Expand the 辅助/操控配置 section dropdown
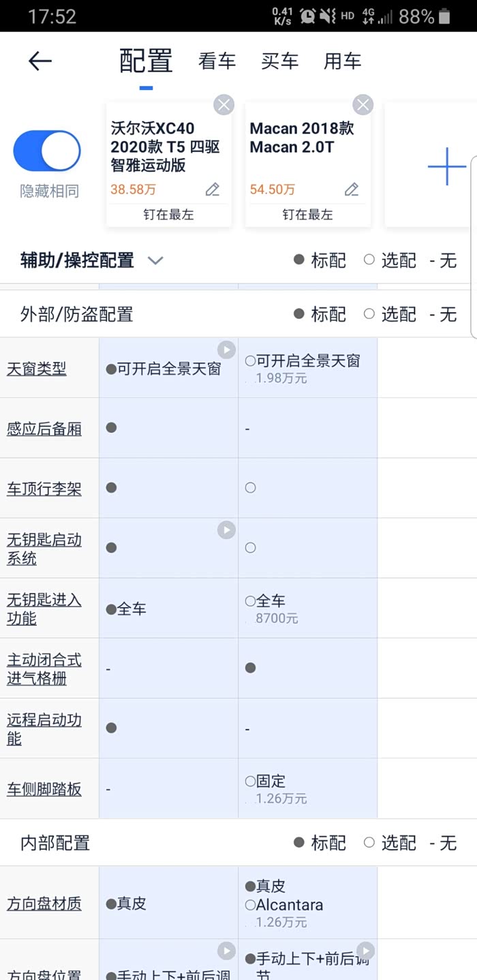The height and width of the screenshot is (980, 477). point(155,260)
